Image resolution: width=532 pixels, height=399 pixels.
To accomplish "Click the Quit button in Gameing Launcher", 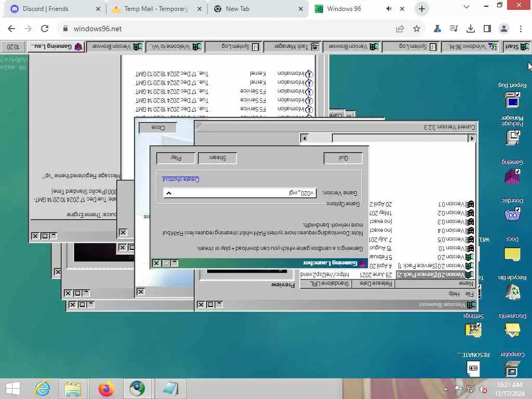I will [x=343, y=158].
